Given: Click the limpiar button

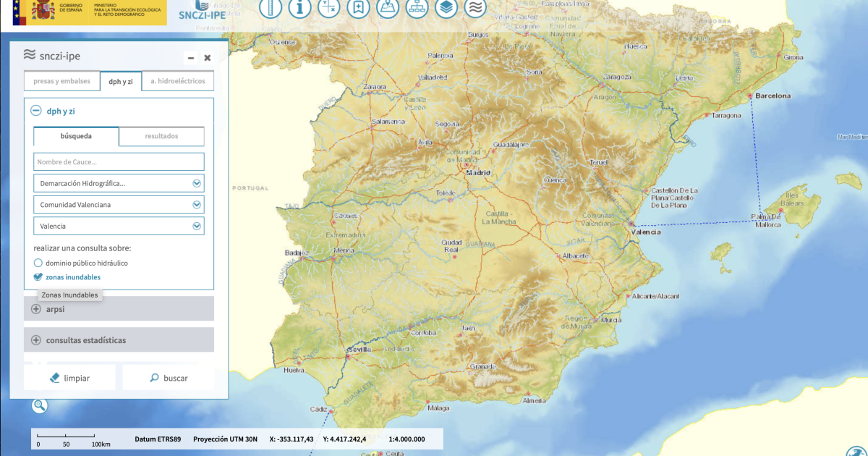Looking at the screenshot, I should 69,376.
